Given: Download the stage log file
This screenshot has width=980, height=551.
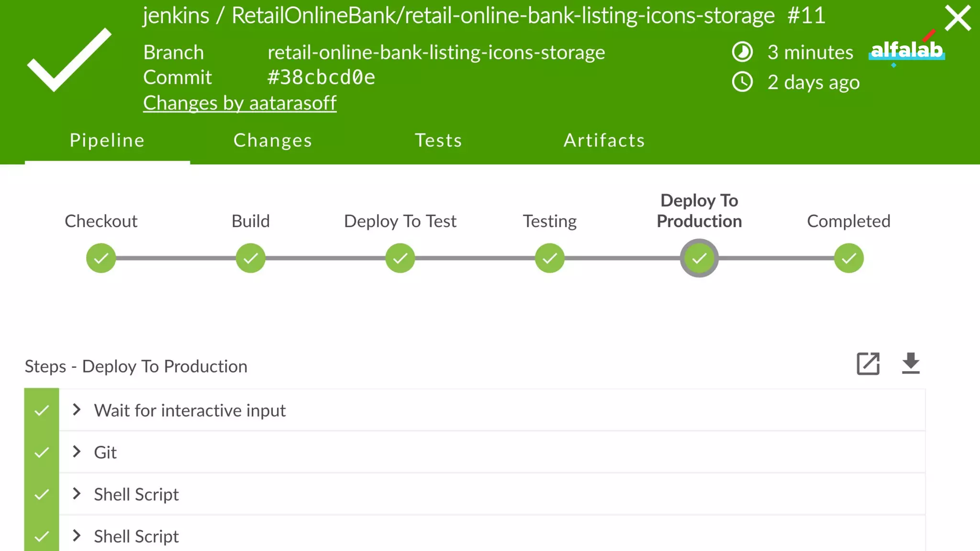Looking at the screenshot, I should [x=911, y=364].
